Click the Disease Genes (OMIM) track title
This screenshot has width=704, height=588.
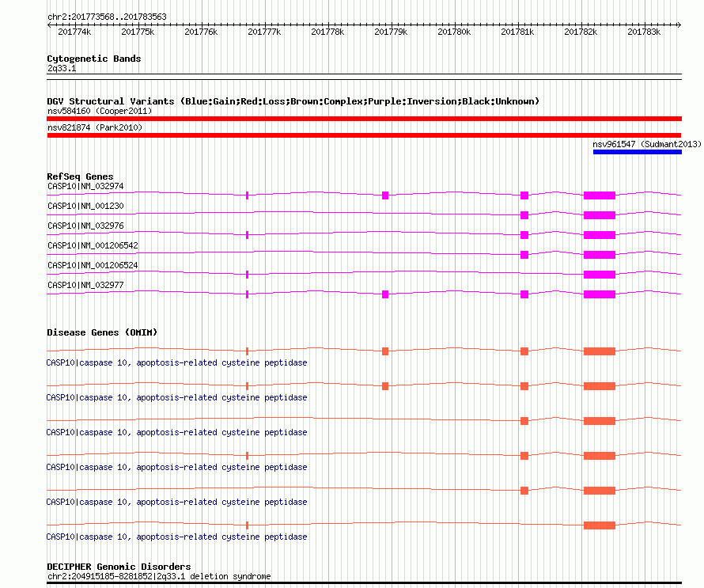(102, 332)
